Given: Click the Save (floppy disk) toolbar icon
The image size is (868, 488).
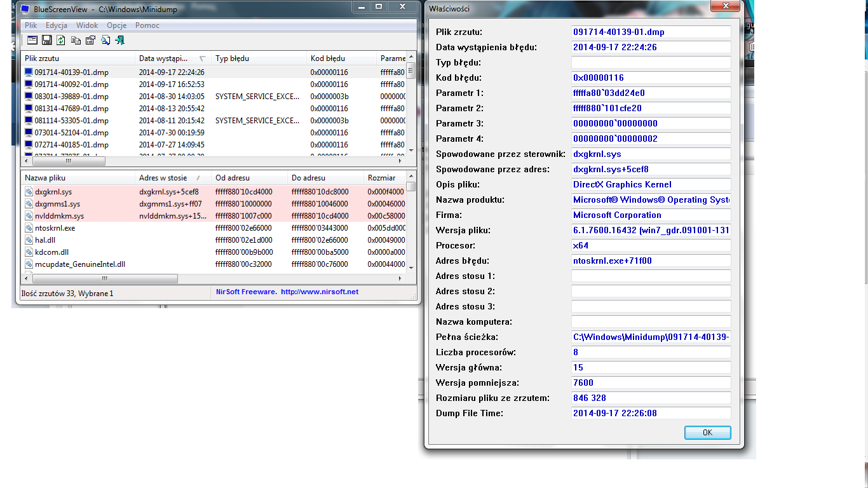Looking at the screenshot, I should pos(46,40).
